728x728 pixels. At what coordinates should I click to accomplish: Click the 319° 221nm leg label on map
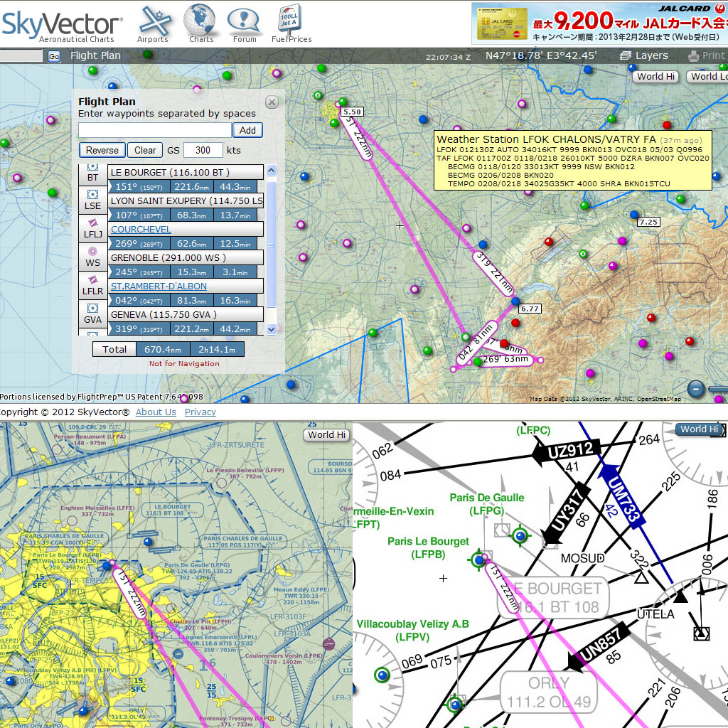click(494, 273)
